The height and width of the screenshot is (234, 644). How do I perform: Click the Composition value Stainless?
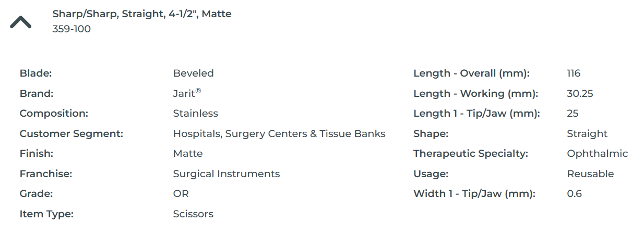[x=195, y=114]
